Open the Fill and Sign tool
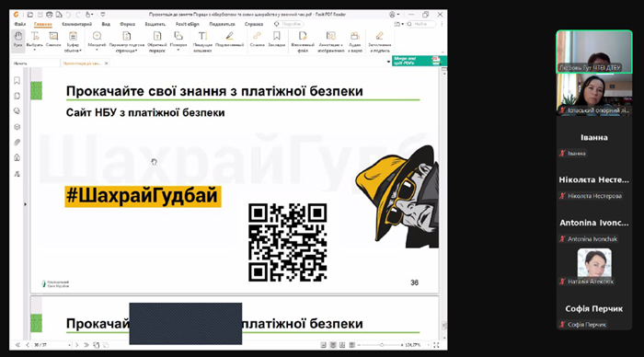This screenshot has width=644, height=357. coord(379,41)
